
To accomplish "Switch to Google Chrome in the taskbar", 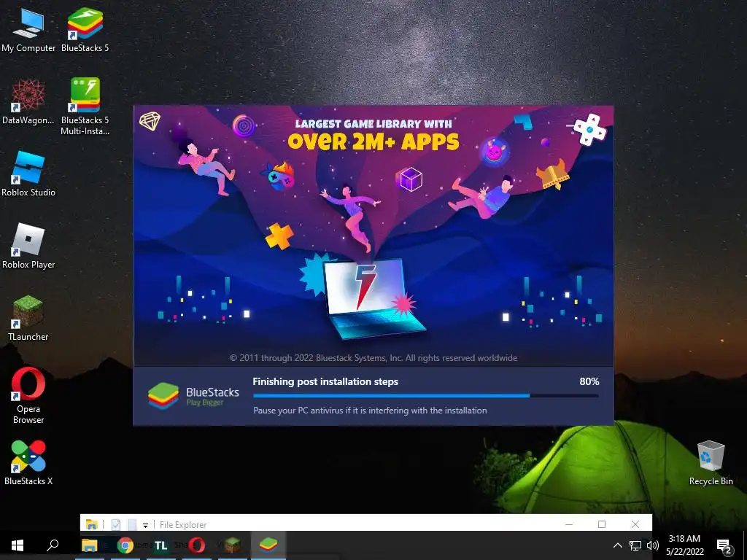I will [125, 545].
